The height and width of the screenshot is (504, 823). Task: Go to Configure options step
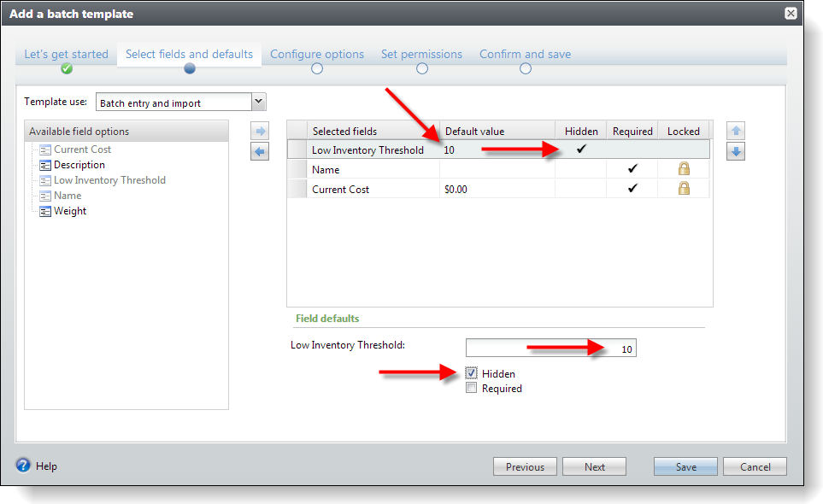tap(317, 55)
